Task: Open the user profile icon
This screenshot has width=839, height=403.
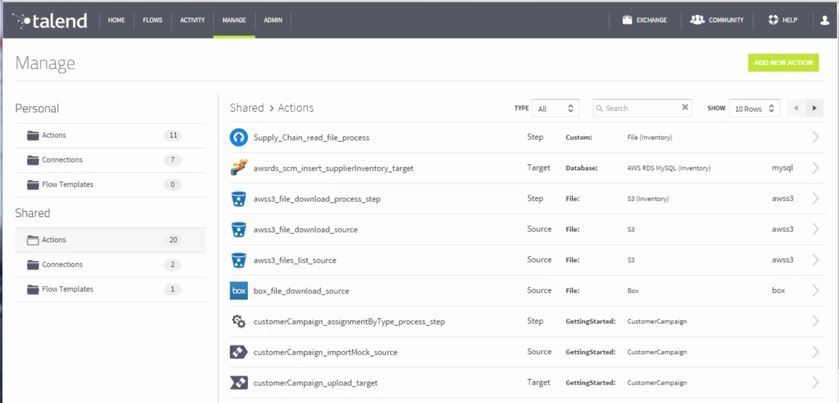Action: [825, 19]
